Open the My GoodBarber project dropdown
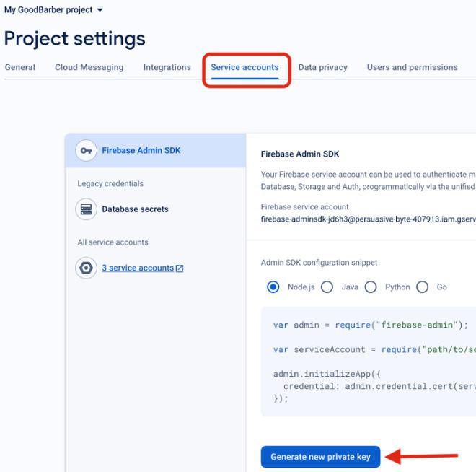Viewport: 476px width, 472px height. (53, 10)
